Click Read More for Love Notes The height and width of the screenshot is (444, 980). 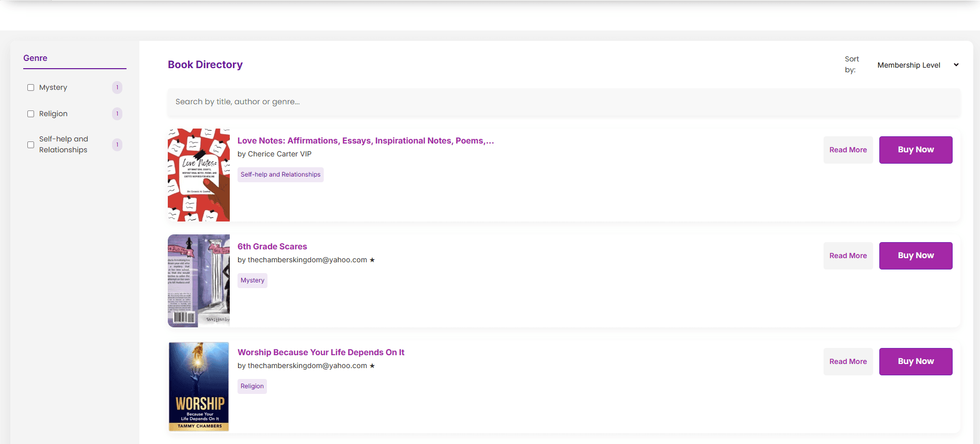848,150
